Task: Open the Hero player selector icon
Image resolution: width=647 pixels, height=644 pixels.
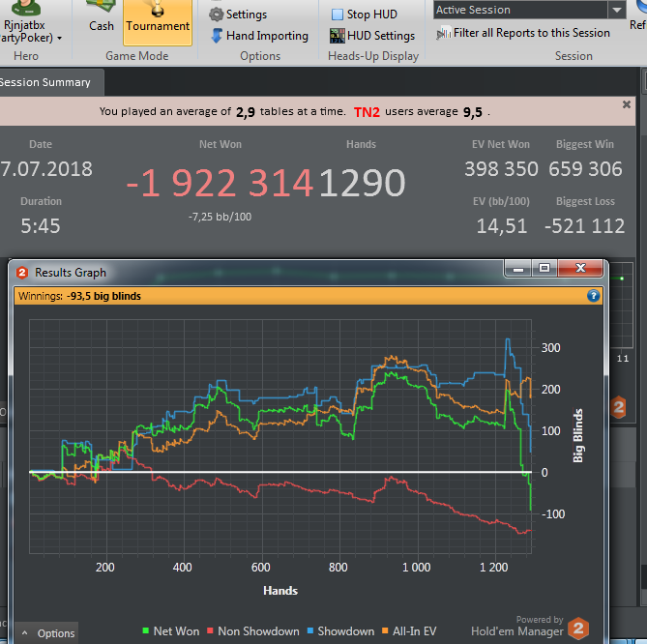Action: 25,8
